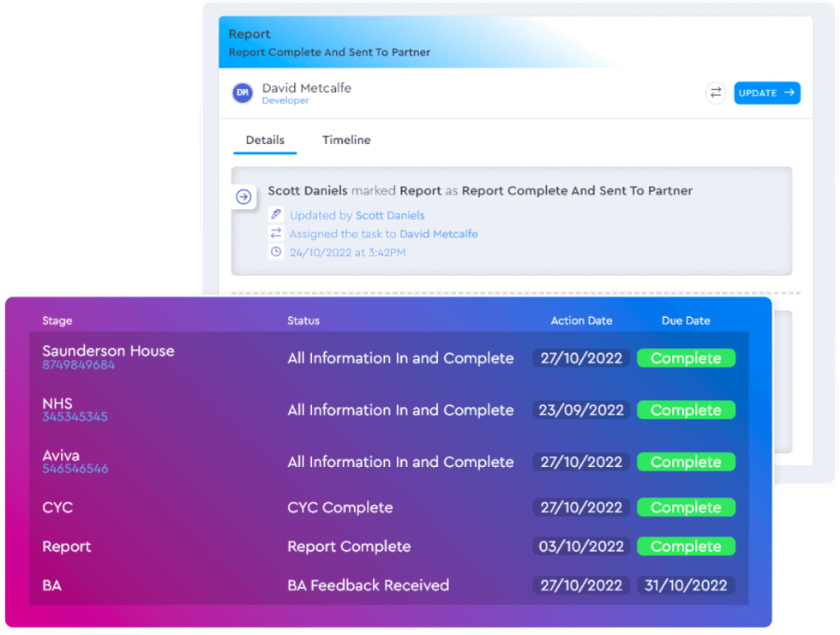840x635 pixels.
Task: Open Scott Daniels' profile link
Action: pos(390,215)
